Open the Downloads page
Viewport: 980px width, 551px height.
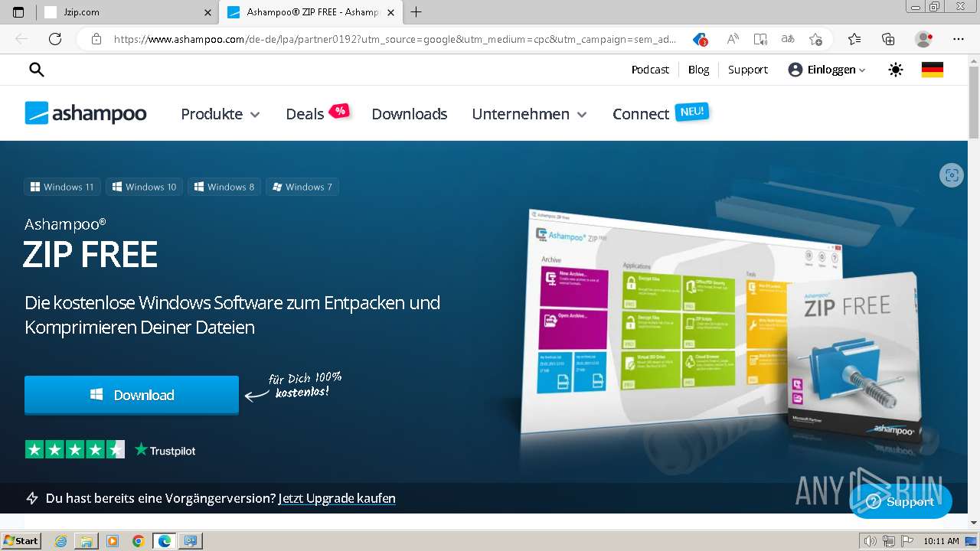[x=409, y=114]
